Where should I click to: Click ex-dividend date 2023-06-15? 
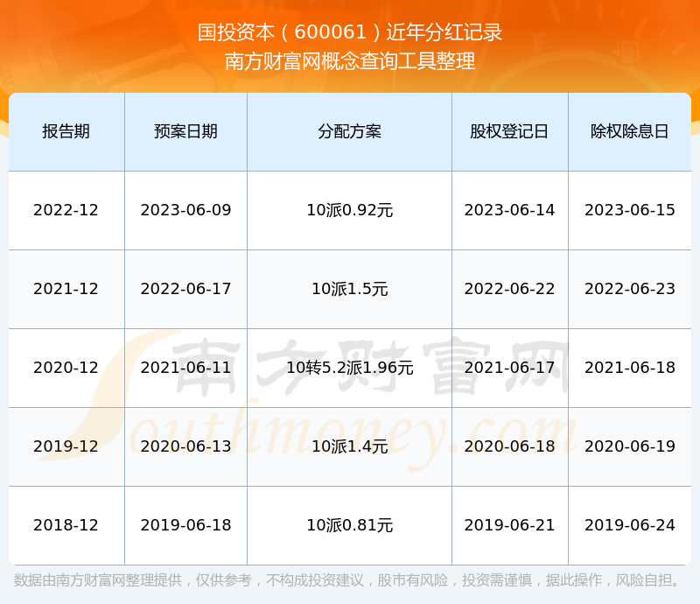(629, 210)
